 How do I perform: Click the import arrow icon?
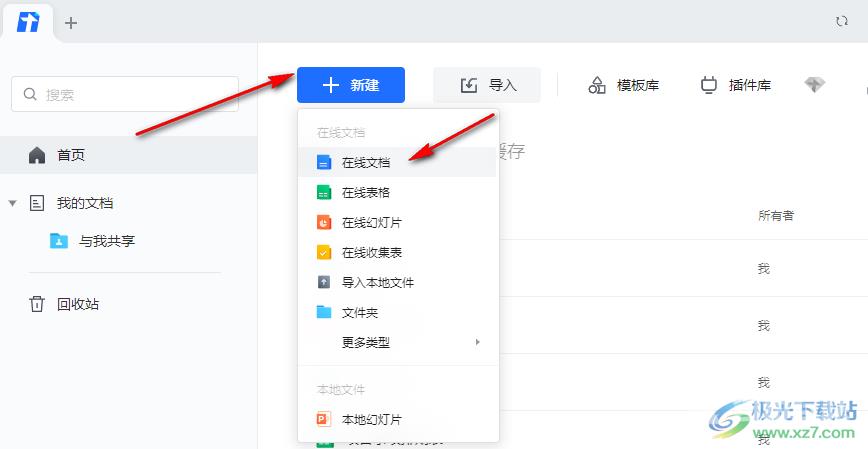[469, 85]
